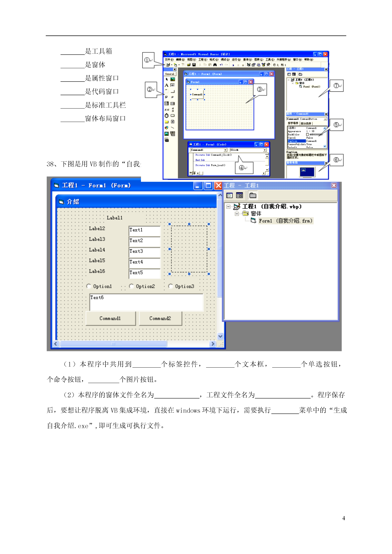Select the OptionButton tool in the toolbox

(x=173, y=97)
